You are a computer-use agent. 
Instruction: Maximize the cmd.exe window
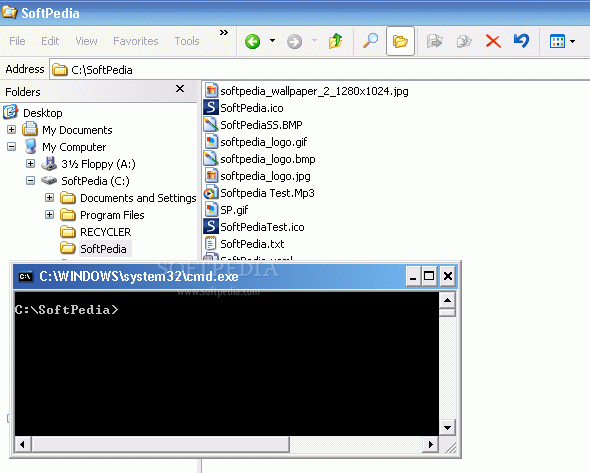point(429,277)
